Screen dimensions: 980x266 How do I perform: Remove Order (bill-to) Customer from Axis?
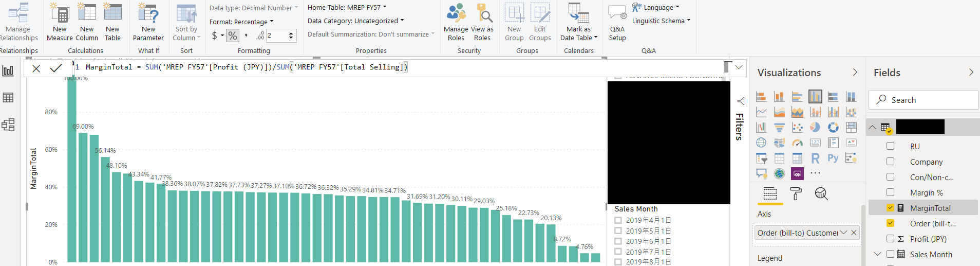pyautogui.click(x=854, y=233)
